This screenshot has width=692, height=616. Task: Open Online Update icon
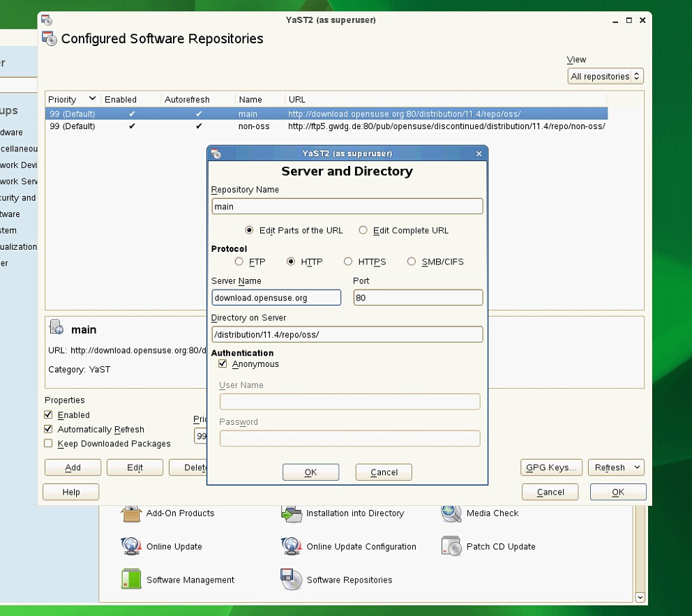tap(131, 546)
